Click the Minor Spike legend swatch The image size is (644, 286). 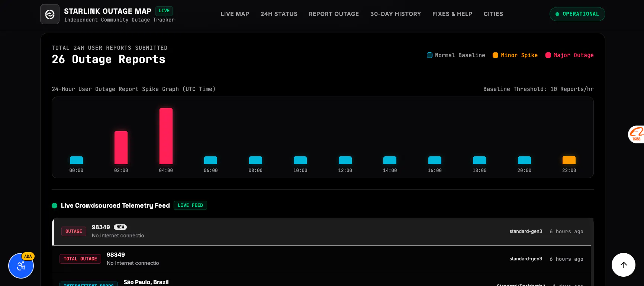pyautogui.click(x=495, y=55)
